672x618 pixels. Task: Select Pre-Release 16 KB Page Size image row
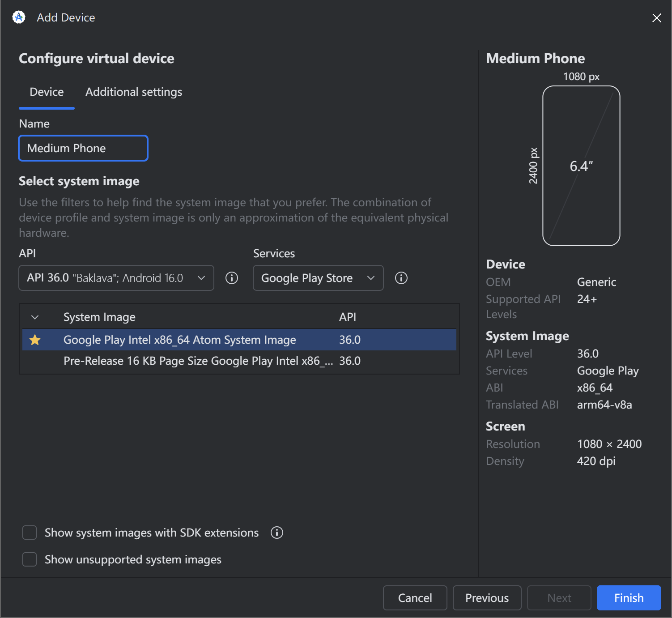point(198,361)
